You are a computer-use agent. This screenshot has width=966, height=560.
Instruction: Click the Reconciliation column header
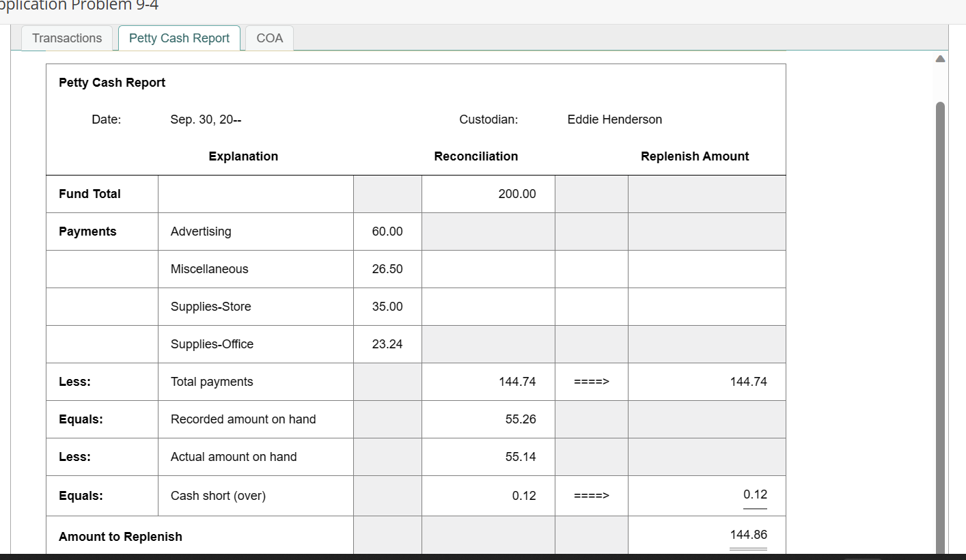click(476, 156)
